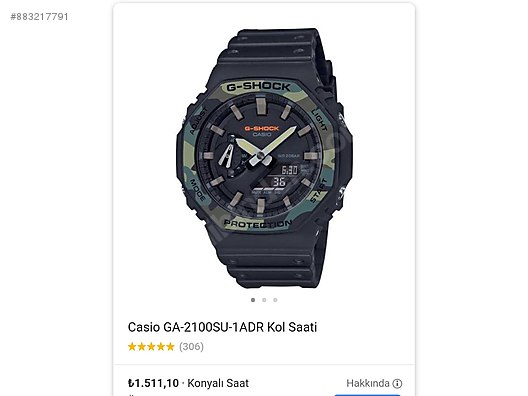The height and width of the screenshot is (396, 528).
Task: Click the Casio GA-2100SU-1ADR Kol Saati title
Action: (222, 327)
